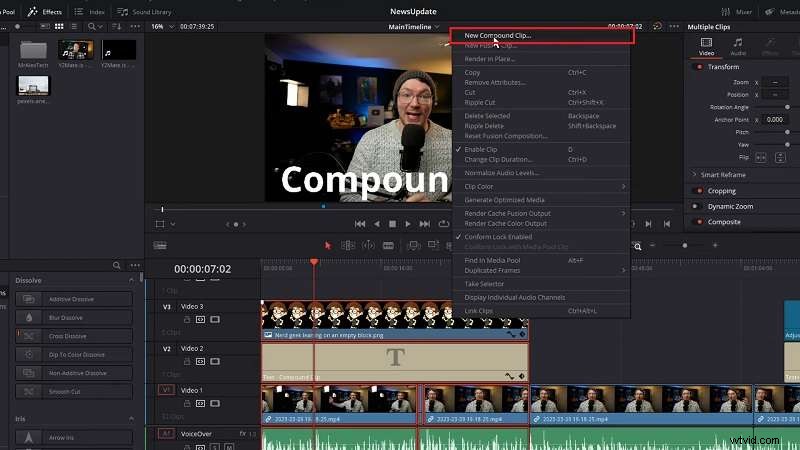Open MainTimeline name dropdown
The height and width of the screenshot is (450, 800).
coord(414,27)
